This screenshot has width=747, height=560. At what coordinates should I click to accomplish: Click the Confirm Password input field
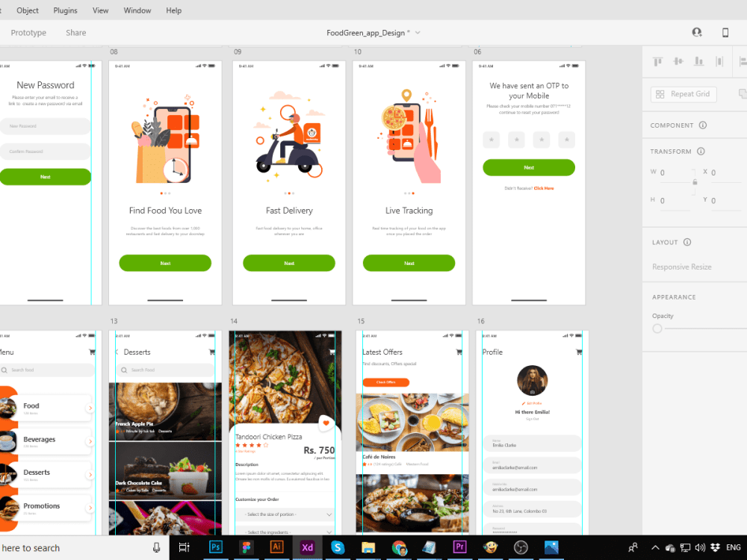pyautogui.click(x=46, y=152)
